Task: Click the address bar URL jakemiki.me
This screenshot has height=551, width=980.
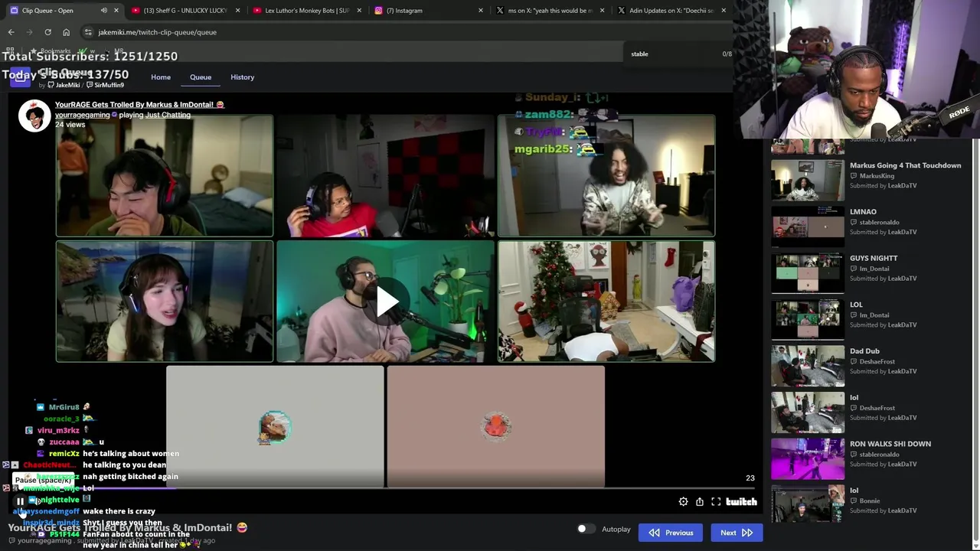Action: click(x=157, y=32)
